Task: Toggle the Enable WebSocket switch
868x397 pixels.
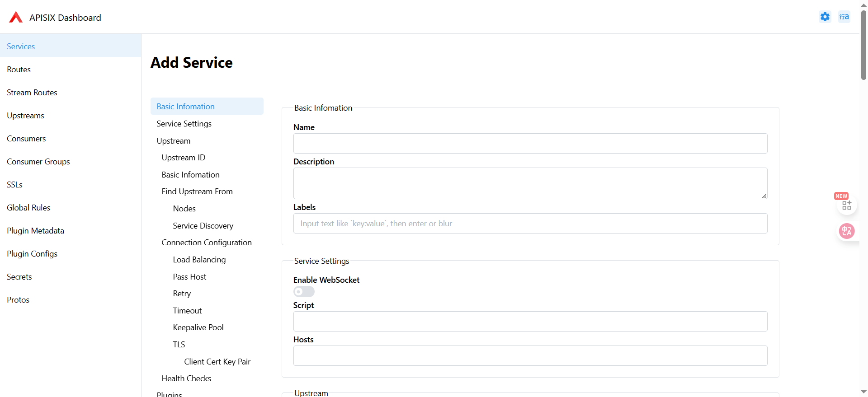Action: [x=304, y=292]
